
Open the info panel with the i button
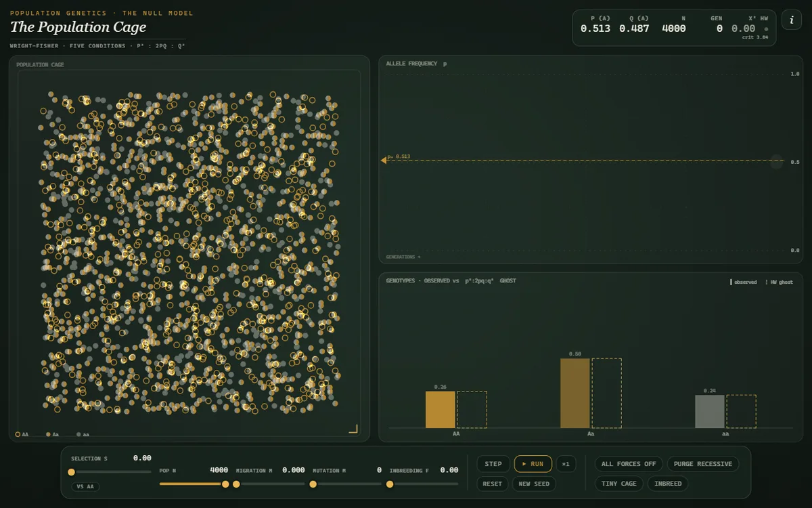click(x=792, y=20)
